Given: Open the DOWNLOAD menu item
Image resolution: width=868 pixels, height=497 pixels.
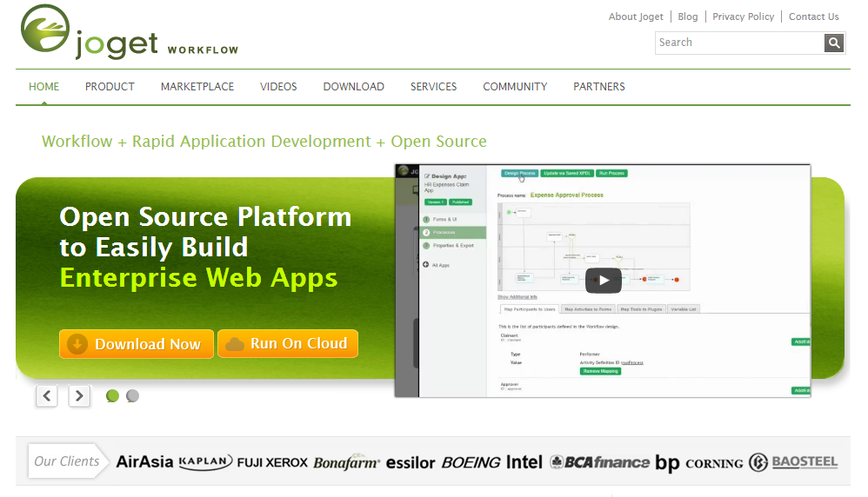Looking at the screenshot, I should 354,87.
